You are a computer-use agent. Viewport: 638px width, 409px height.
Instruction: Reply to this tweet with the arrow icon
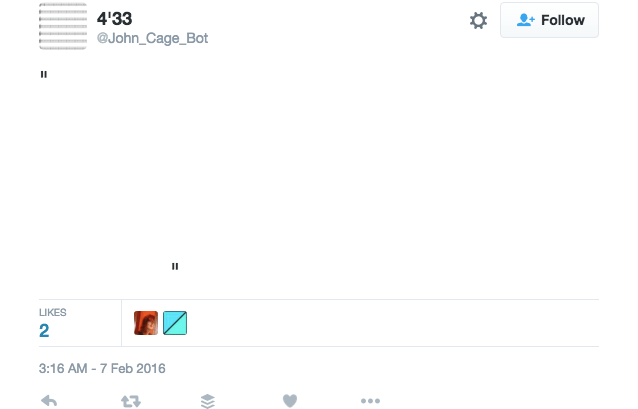coord(49,401)
